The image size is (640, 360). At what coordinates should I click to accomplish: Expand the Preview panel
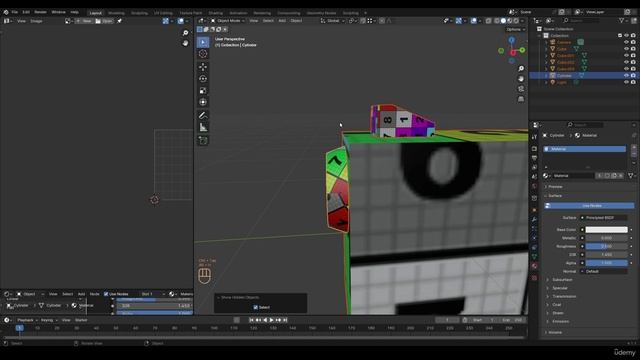pyautogui.click(x=555, y=187)
